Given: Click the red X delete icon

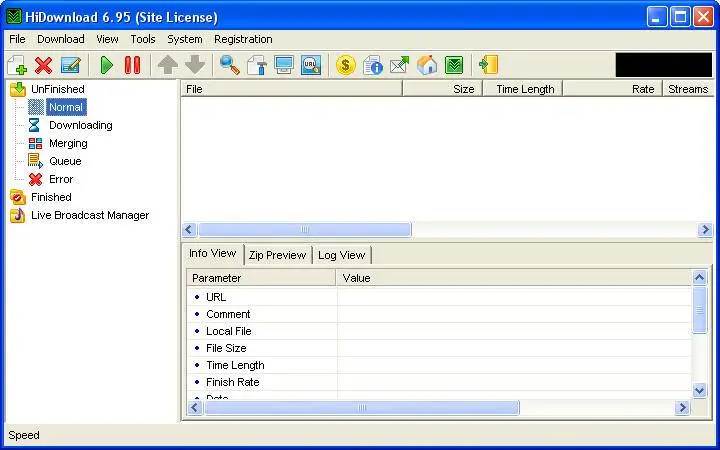Looking at the screenshot, I should point(44,65).
